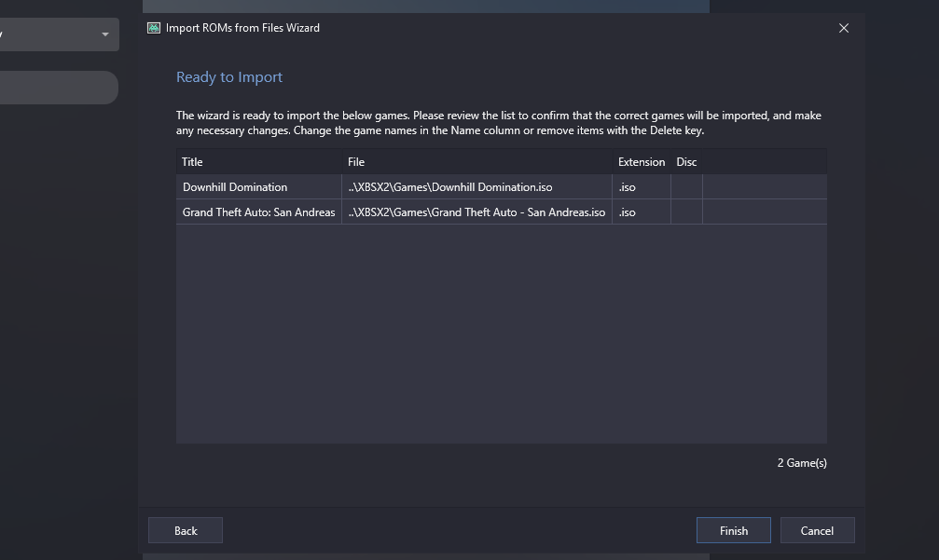Click the 2 Game(s) count label
Image resolution: width=939 pixels, height=560 pixels.
[802, 462]
